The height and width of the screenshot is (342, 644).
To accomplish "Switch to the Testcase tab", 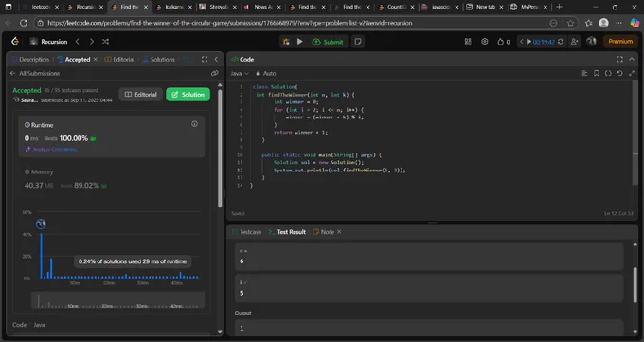I will (x=246, y=232).
